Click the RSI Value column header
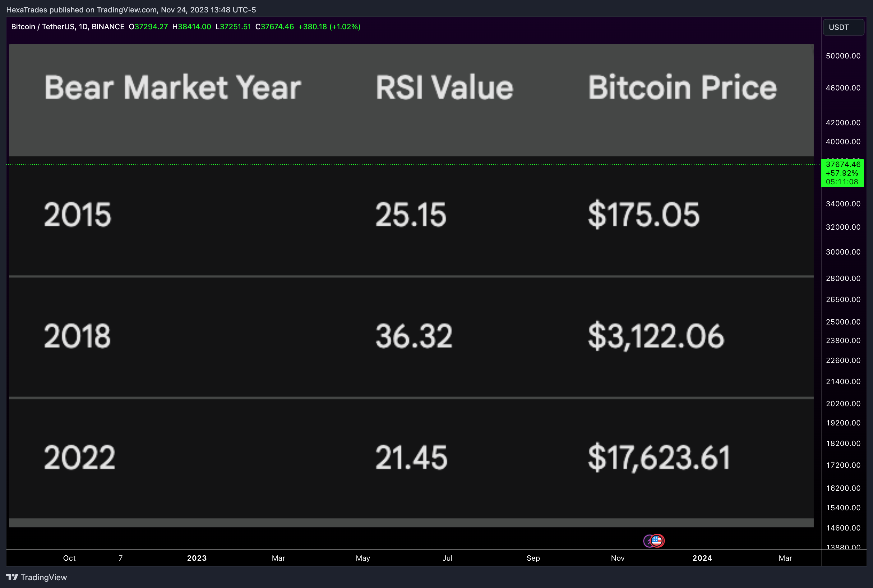This screenshot has height=588, width=873. tap(444, 88)
